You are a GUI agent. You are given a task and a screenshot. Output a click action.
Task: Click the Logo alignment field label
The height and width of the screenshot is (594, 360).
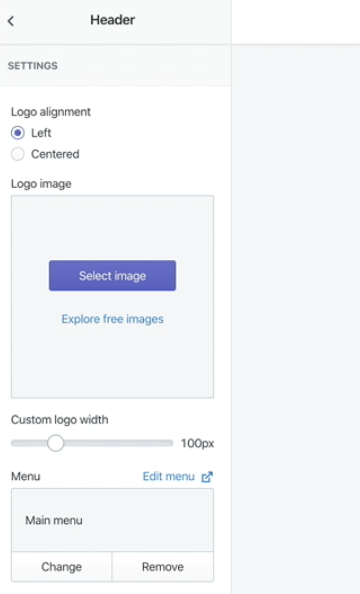51,112
